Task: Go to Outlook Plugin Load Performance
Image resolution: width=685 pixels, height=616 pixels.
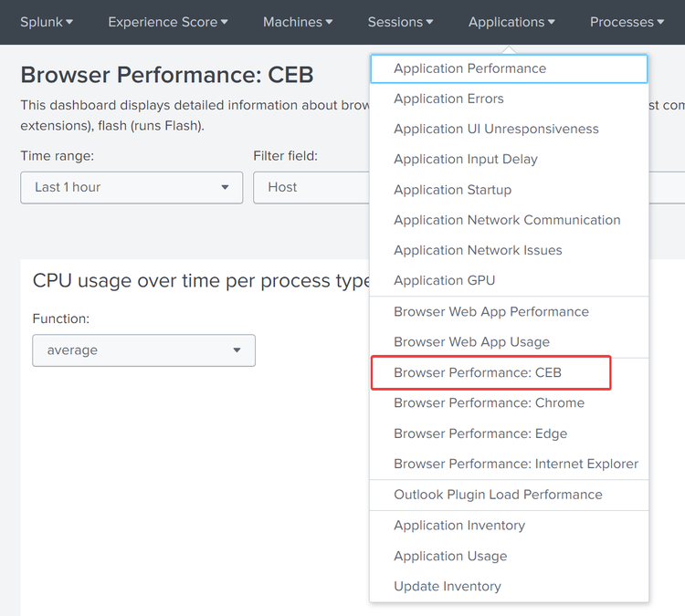Action: point(509,495)
